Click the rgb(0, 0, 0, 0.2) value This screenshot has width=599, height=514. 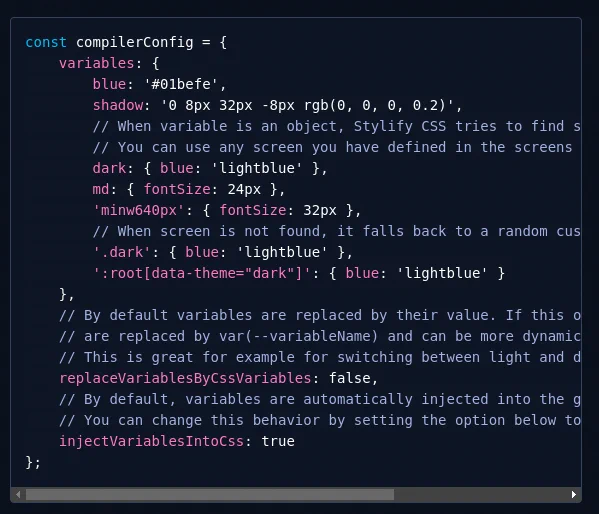point(374,105)
